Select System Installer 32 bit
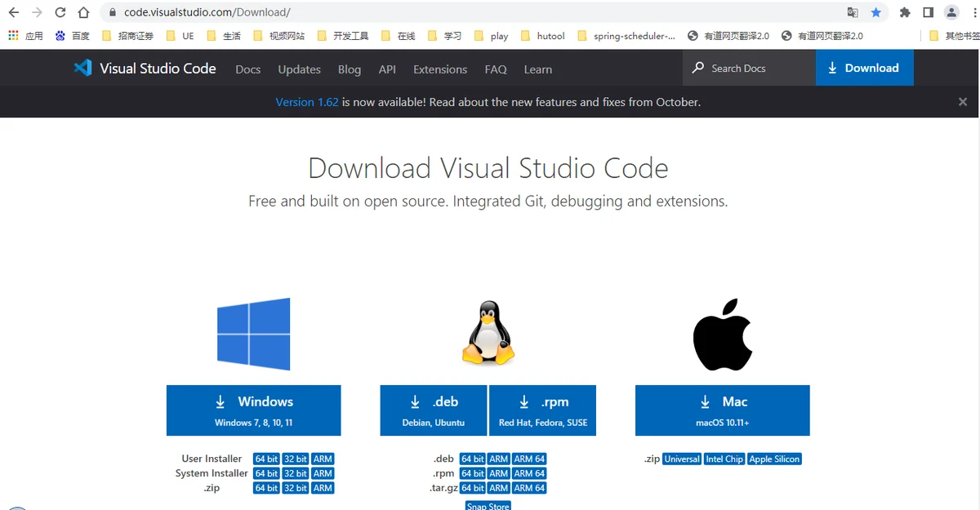This screenshot has height=510, width=980. 296,473
